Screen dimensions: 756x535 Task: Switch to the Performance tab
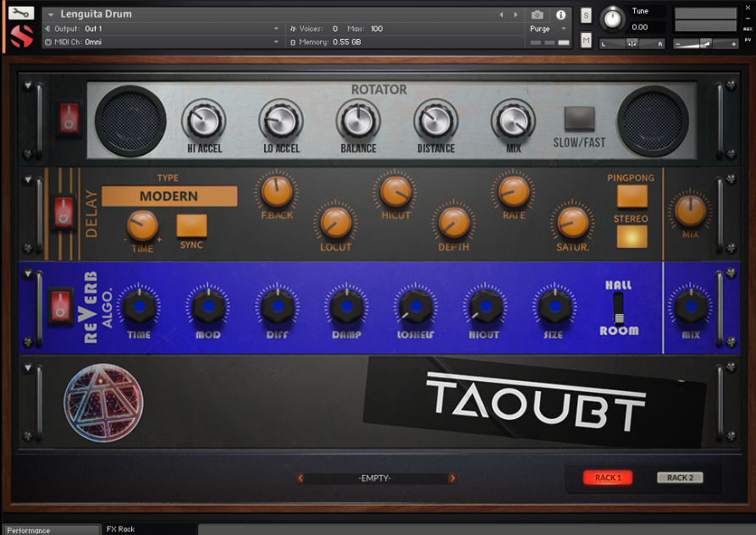(51, 530)
